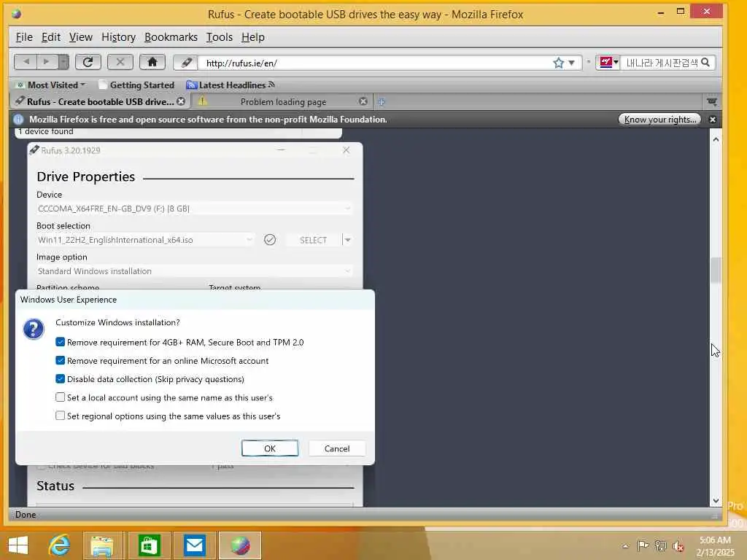Click the Rufus 3.20.1929 title icon
The image size is (747, 560).
tap(34, 150)
